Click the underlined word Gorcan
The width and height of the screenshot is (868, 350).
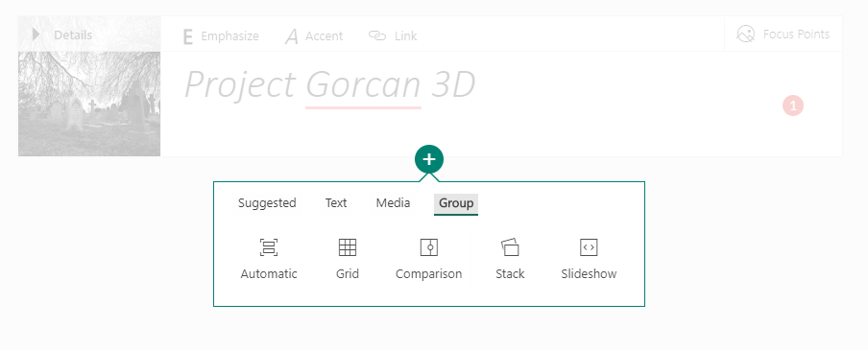(363, 85)
